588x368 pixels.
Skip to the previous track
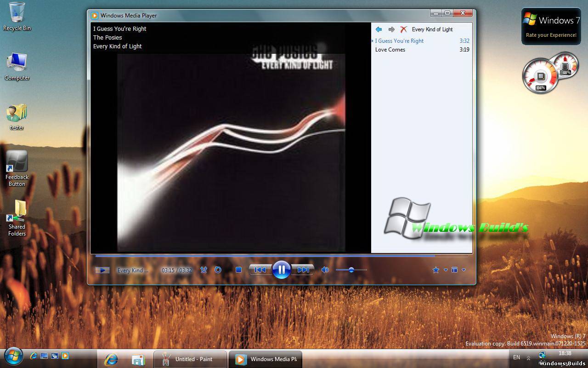point(260,270)
